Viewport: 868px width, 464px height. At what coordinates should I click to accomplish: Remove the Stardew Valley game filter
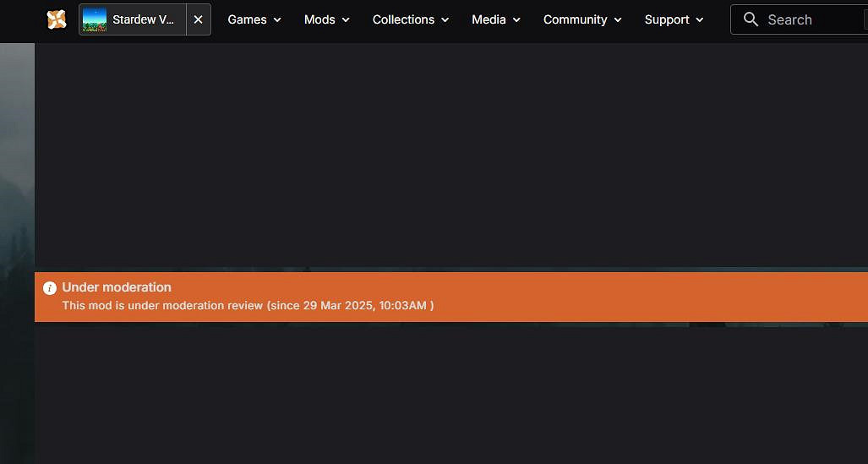pyautogui.click(x=198, y=19)
